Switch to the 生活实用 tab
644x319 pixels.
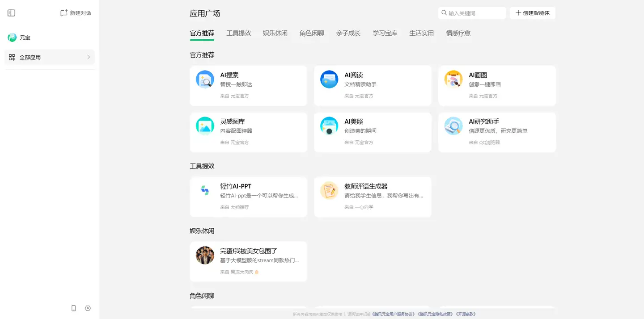421,33
